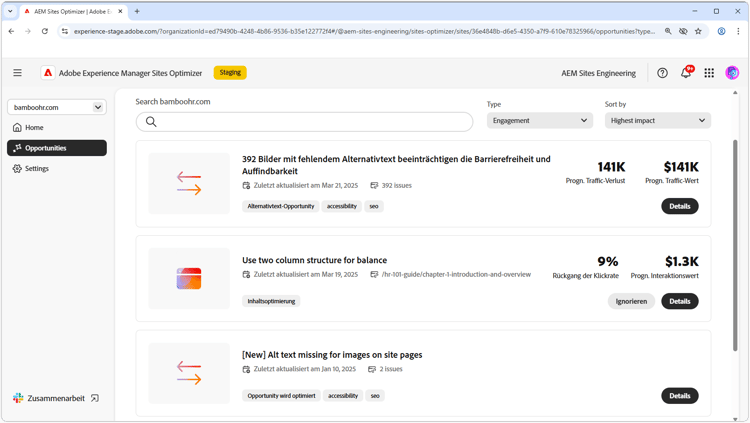Image resolution: width=750 pixels, height=423 pixels.
Task: Open the app switcher grid icon
Action: (709, 73)
